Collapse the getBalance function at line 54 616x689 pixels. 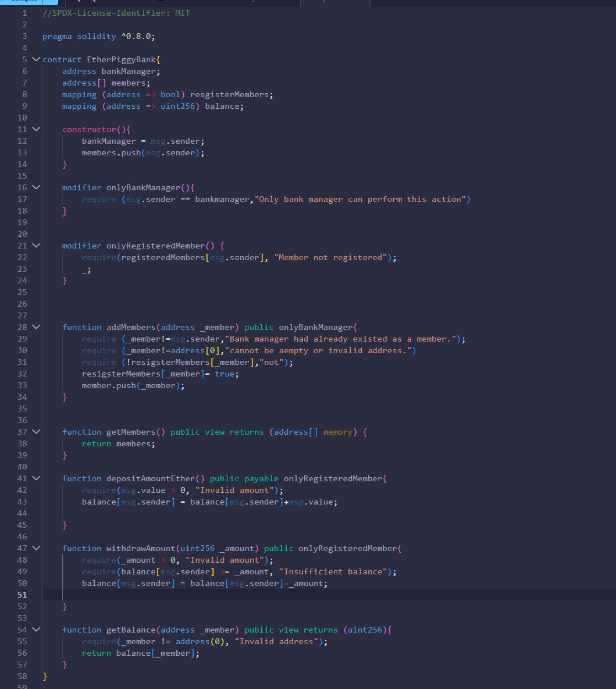pos(37,630)
